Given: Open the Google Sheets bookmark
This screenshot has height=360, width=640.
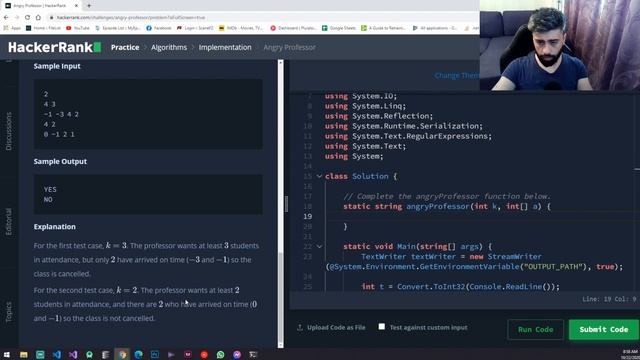Looking at the screenshot, I should click(x=339, y=28).
